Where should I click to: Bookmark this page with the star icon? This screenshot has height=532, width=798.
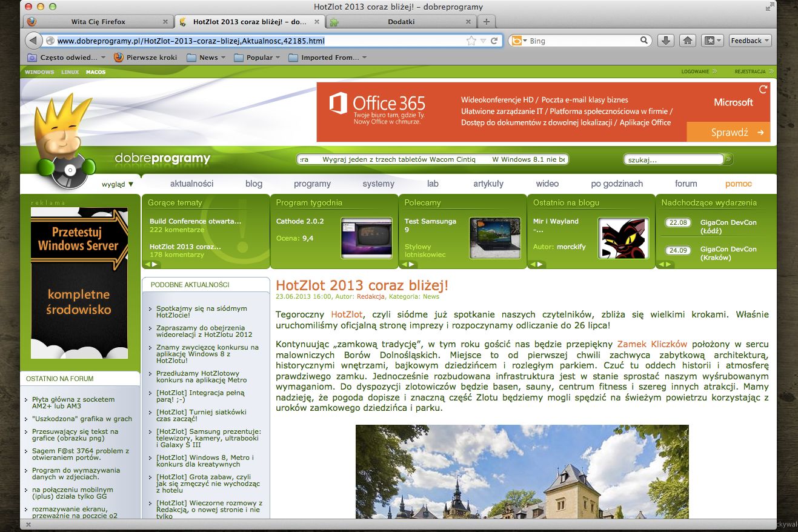point(471,41)
